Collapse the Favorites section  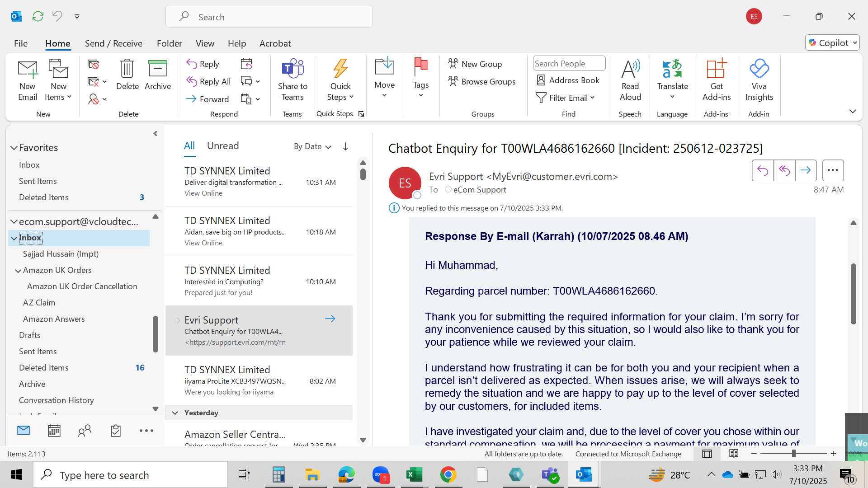pyautogui.click(x=14, y=148)
